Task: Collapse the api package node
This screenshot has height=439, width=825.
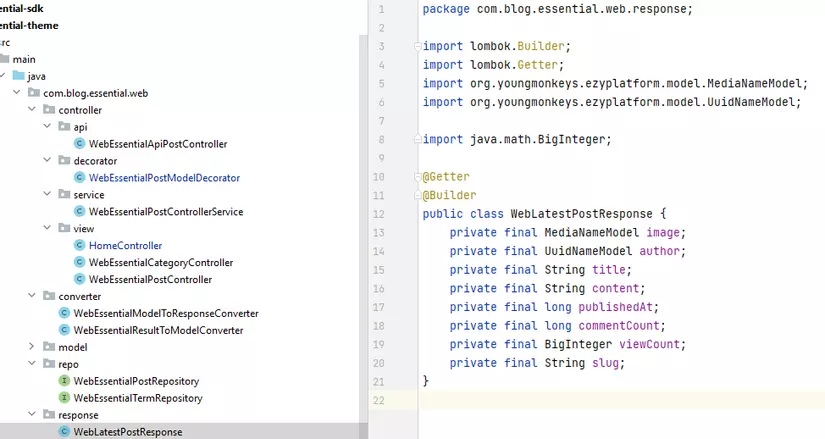Action: click(x=47, y=126)
